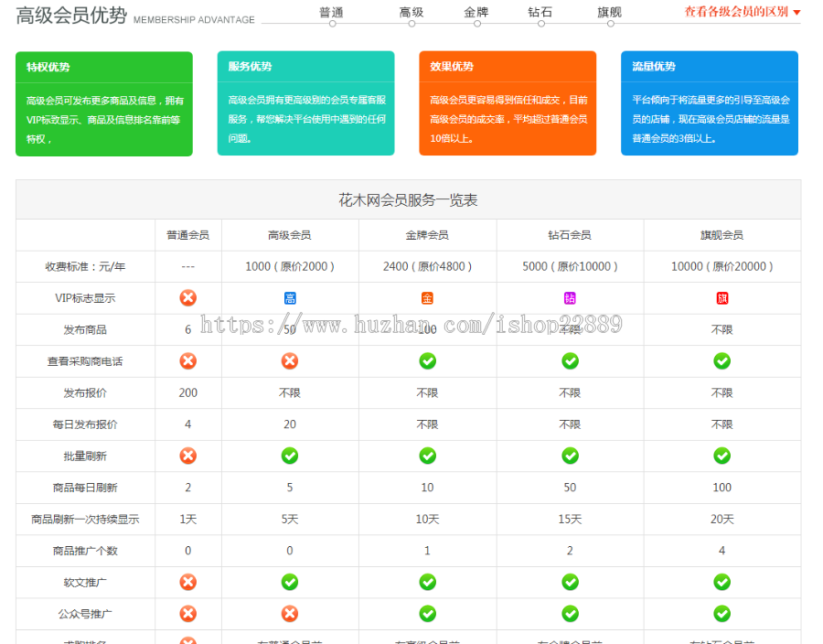The height and width of the screenshot is (644, 823).
Task: Click green check for 钻石会员 公众号推广
Action: point(570,614)
